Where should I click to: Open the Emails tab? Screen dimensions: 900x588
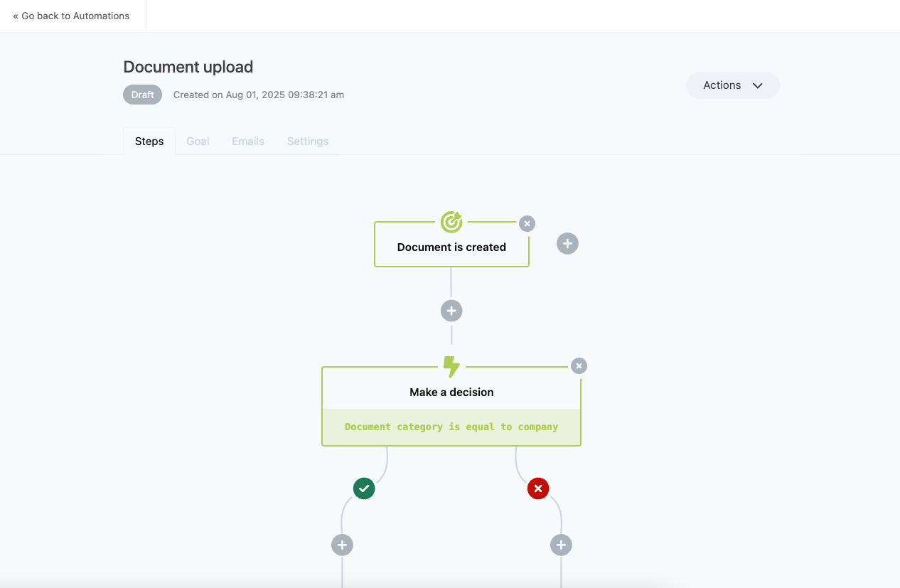pyautogui.click(x=248, y=141)
